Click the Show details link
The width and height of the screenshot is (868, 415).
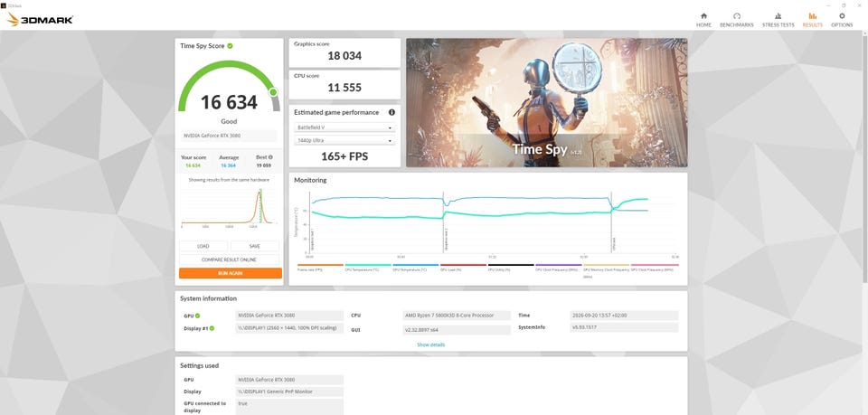coord(430,344)
